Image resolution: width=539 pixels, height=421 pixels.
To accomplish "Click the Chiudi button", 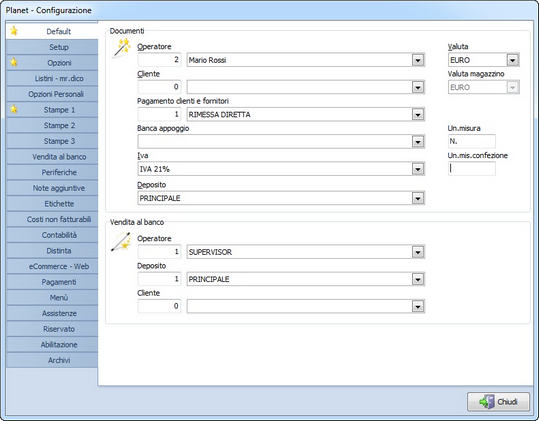I will pos(498,402).
